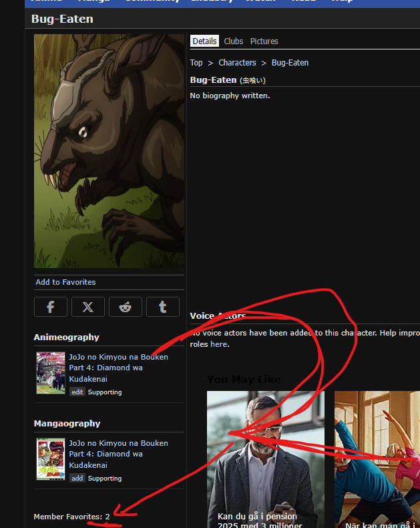Click the Bug-Eaten page title
This screenshot has width=420, height=528.
62,19
